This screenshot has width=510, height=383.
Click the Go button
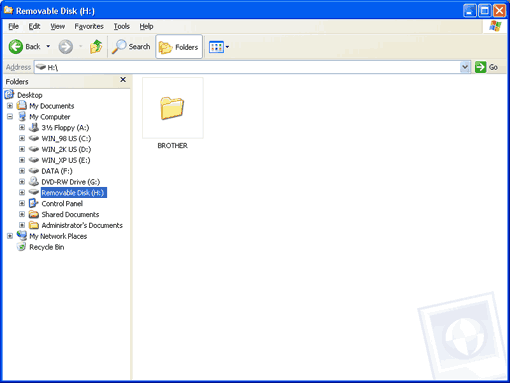[487, 67]
